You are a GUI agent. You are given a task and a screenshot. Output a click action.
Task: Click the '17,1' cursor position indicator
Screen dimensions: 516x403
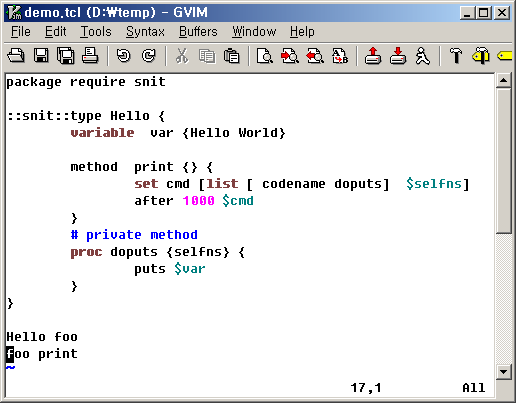click(366, 388)
